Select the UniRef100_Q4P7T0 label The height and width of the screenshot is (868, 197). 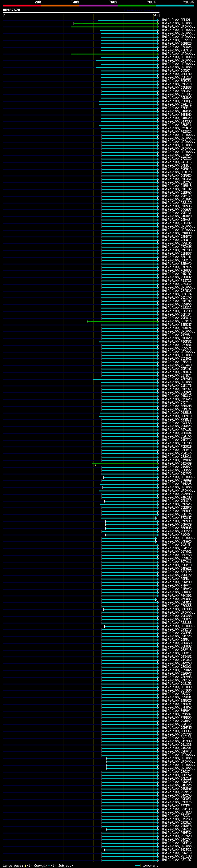177,440
